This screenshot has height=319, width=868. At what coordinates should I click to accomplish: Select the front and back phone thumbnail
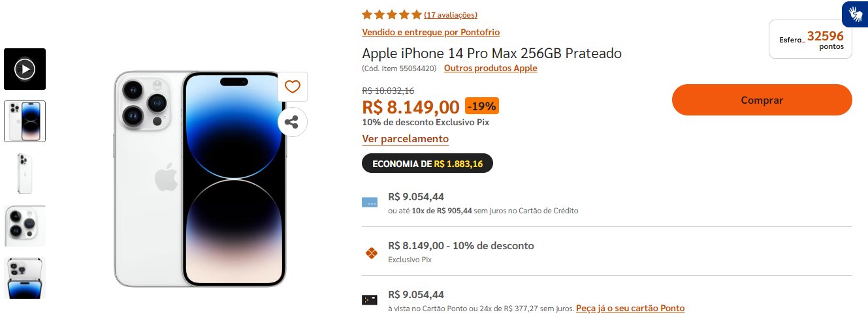[x=25, y=121]
